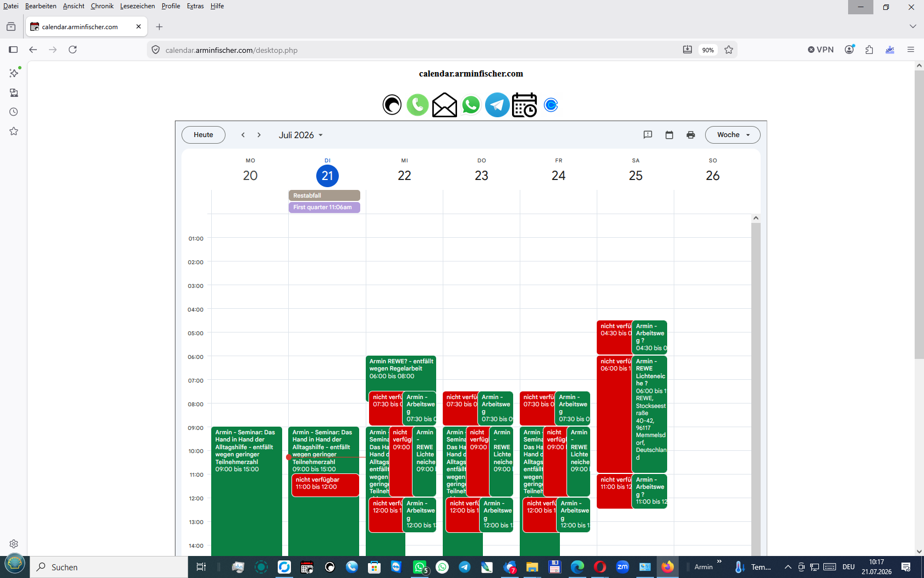Click the page vertical scrollbar thumb
The image size is (924, 578).
click(x=919, y=215)
